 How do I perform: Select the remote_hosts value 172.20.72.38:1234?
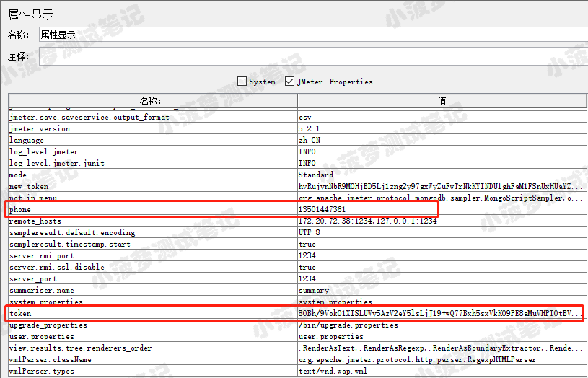(x=367, y=221)
